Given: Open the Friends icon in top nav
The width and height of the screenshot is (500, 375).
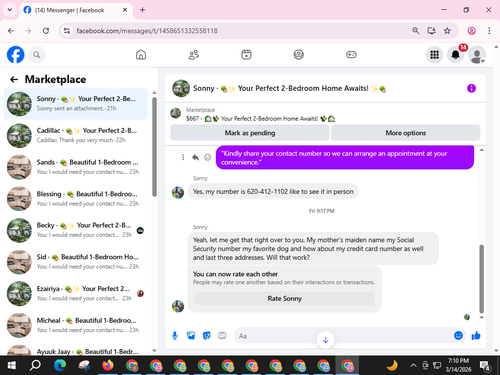Looking at the screenshot, I should [x=194, y=55].
